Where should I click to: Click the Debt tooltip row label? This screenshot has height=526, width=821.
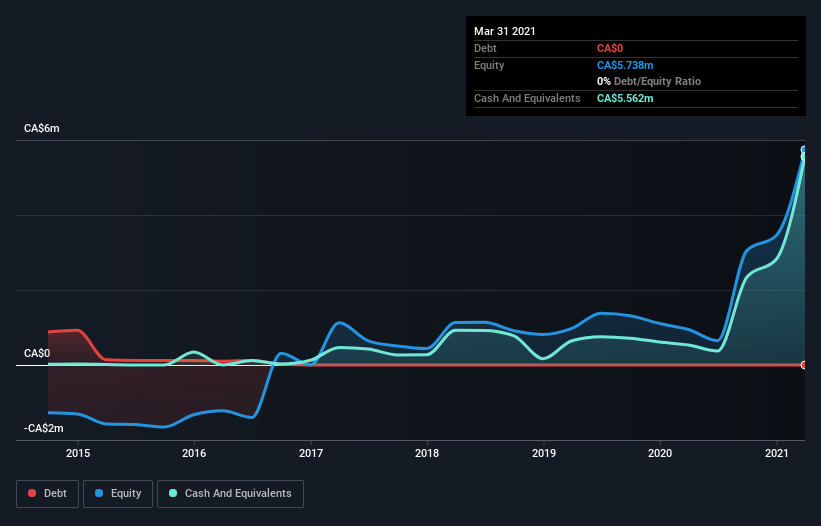click(x=485, y=48)
